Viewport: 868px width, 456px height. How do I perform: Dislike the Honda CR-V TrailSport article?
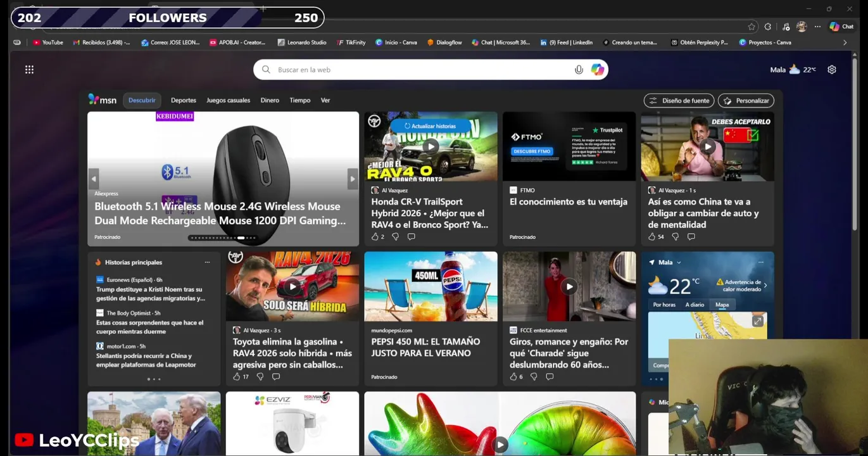click(x=395, y=237)
